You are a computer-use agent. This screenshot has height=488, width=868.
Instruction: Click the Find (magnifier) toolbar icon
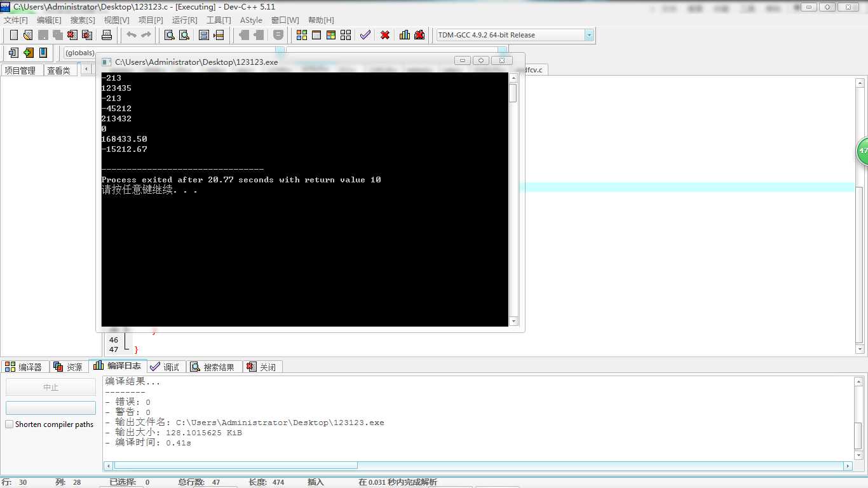pos(170,35)
